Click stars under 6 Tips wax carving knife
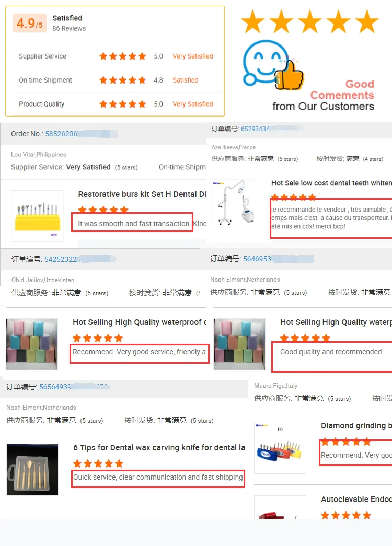 [x=98, y=463]
